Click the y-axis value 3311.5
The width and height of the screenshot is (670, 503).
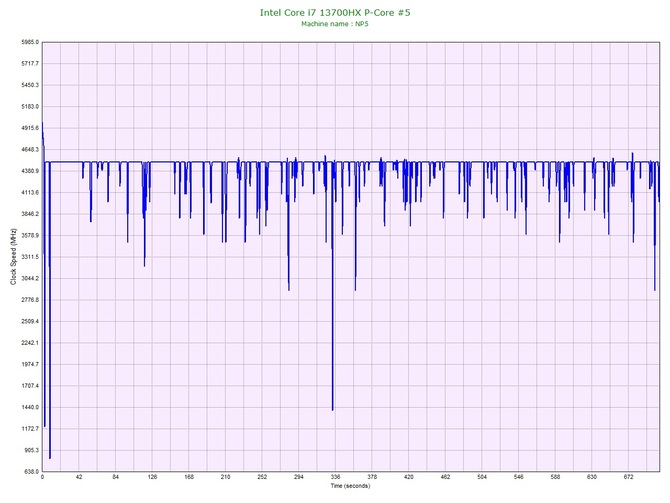tap(30, 257)
